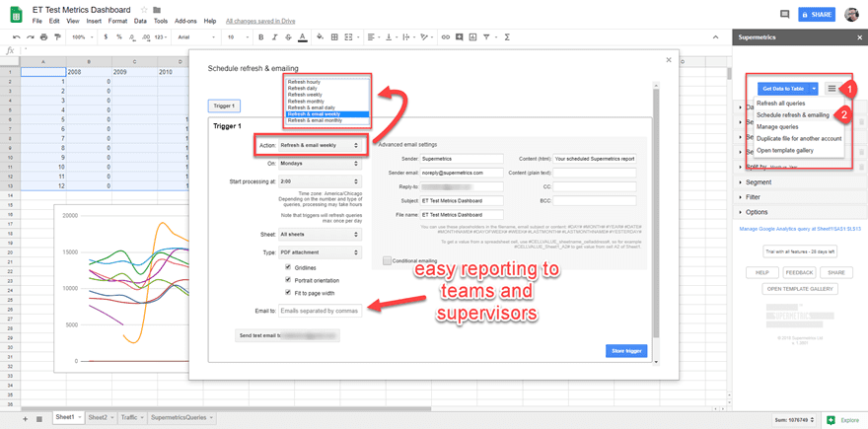
Task: Open the Add-ons menu
Action: click(x=185, y=21)
